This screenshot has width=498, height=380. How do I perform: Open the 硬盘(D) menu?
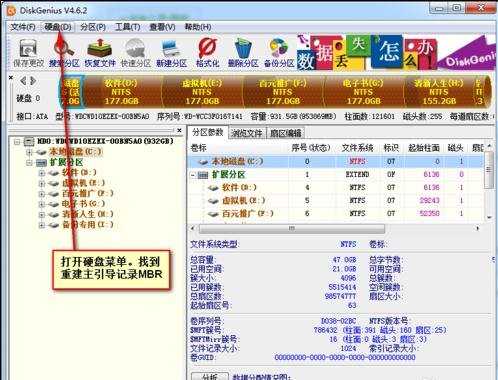(x=58, y=27)
